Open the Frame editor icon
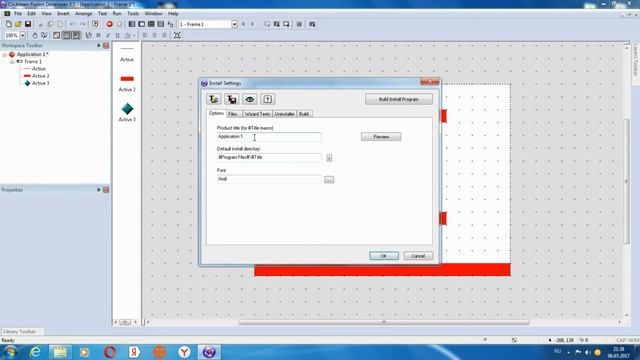 point(141,24)
